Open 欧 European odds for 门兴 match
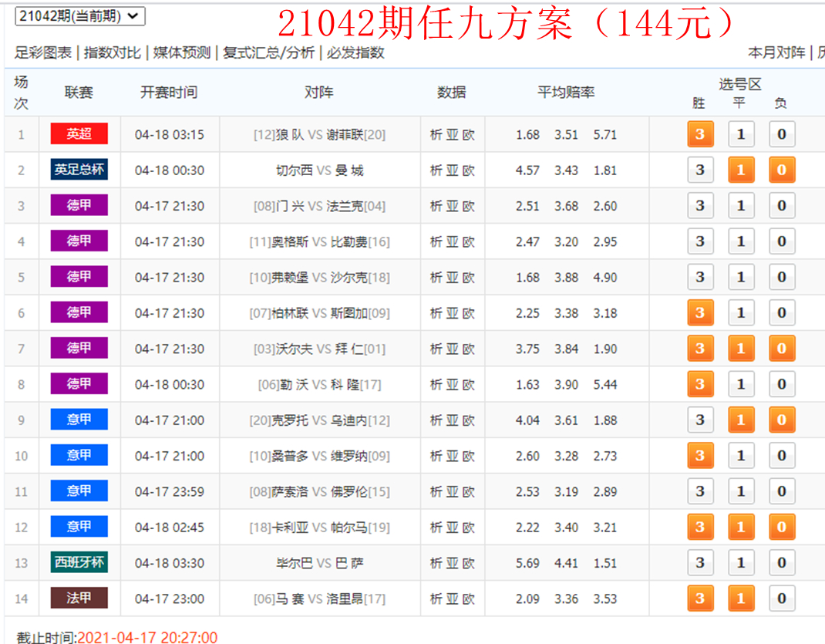 [468, 206]
